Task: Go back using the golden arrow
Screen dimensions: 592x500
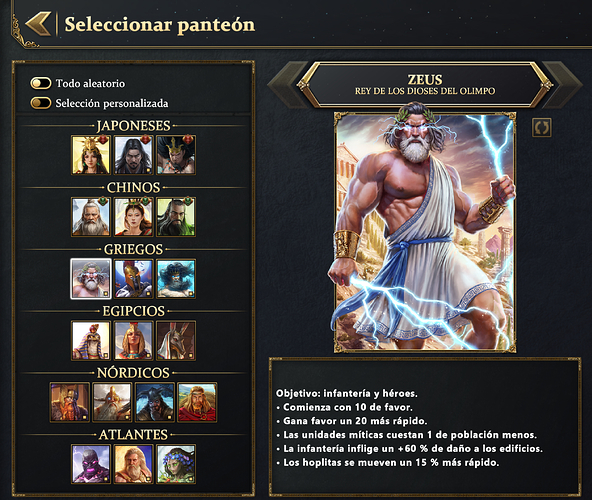Action: pyautogui.click(x=38, y=24)
